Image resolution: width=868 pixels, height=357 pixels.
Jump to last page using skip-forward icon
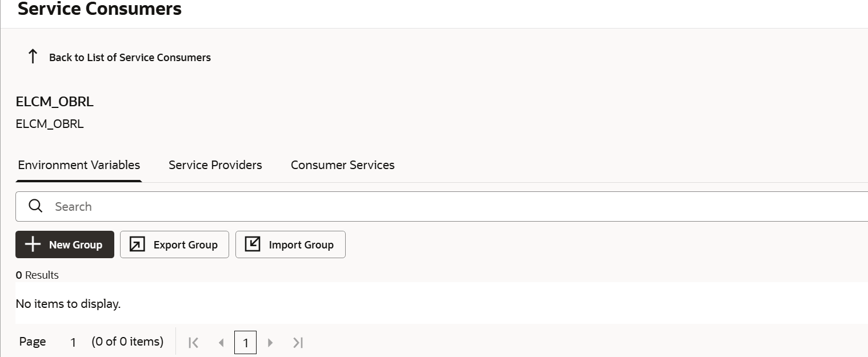tap(298, 342)
